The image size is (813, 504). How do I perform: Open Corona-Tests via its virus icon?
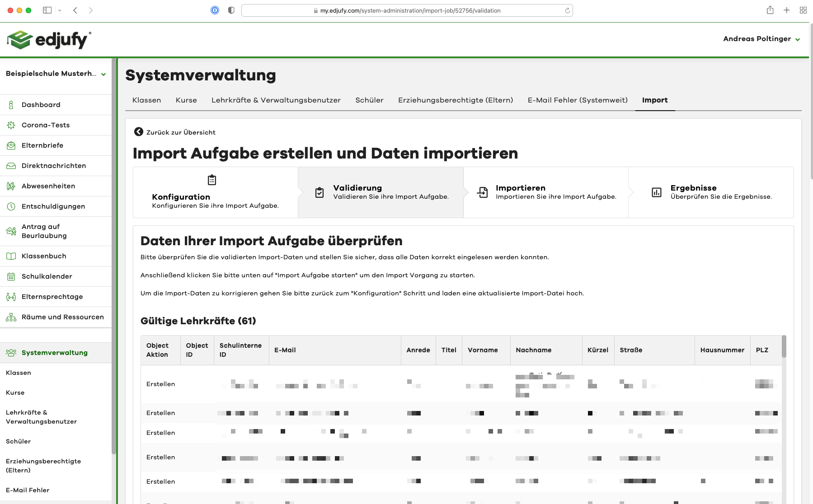point(11,125)
